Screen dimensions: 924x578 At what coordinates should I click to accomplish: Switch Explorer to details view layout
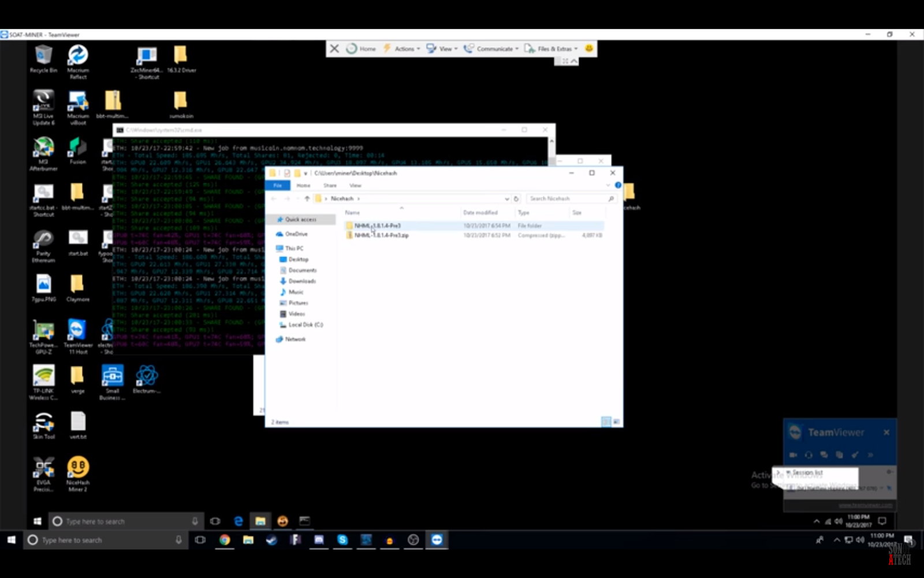point(606,422)
